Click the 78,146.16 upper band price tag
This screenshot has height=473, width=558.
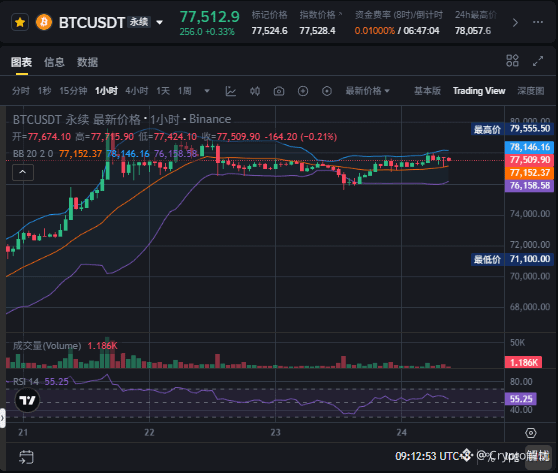pos(529,147)
